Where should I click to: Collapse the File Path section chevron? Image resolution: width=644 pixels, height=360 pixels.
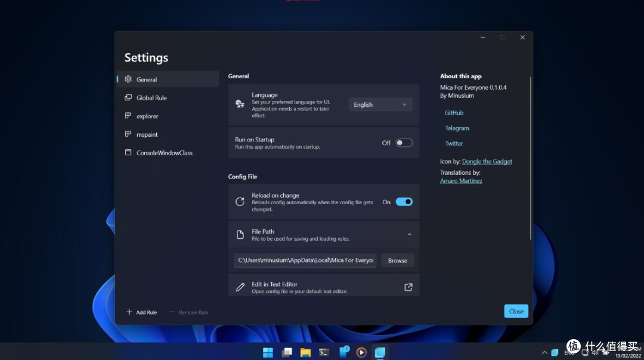[409, 235]
